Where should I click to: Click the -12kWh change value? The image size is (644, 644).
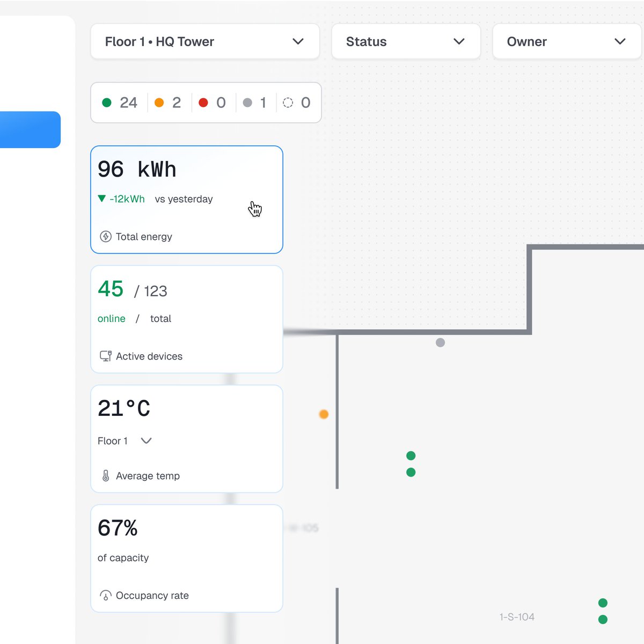pyautogui.click(x=127, y=199)
